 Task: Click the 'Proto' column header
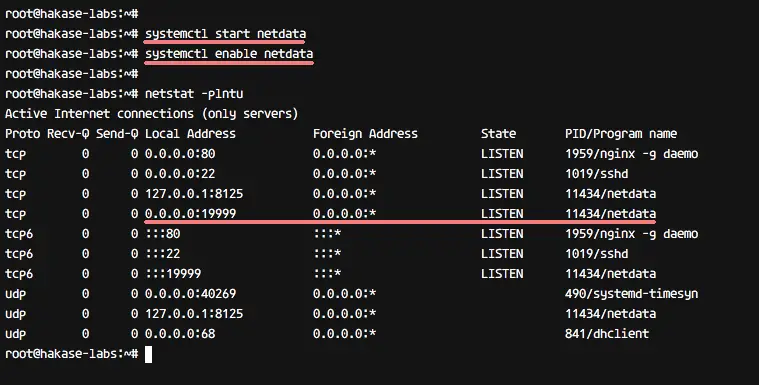(x=23, y=134)
